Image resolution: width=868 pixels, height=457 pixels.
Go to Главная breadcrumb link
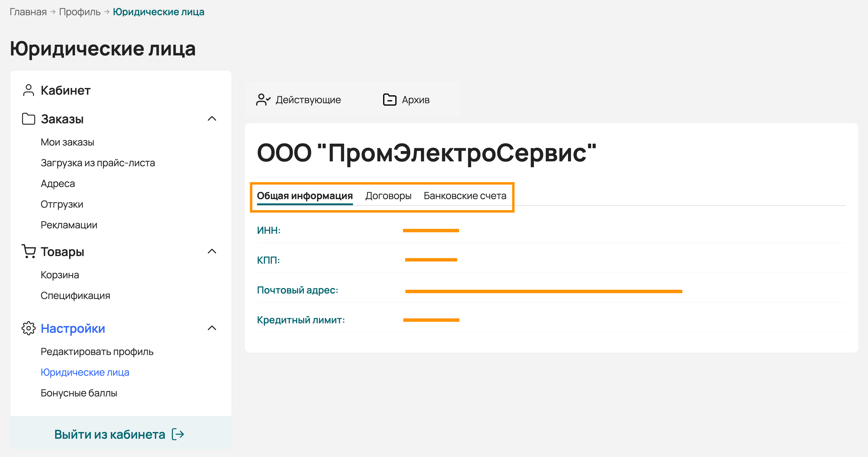[28, 12]
